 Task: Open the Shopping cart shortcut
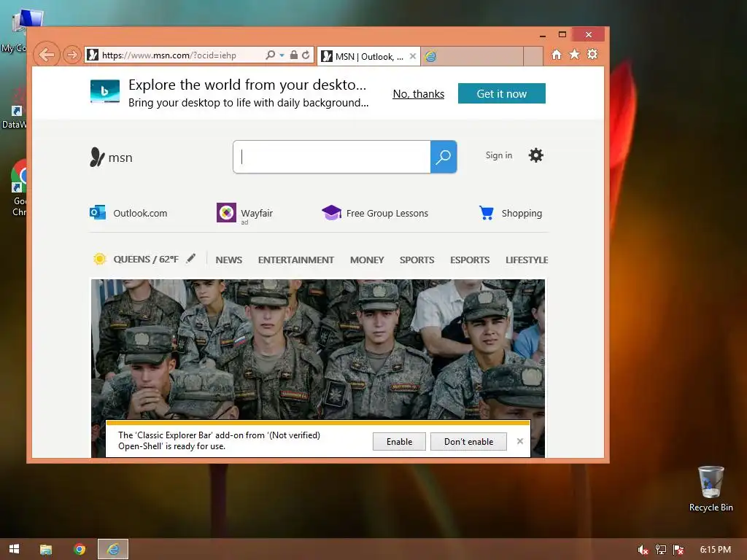pyautogui.click(x=510, y=213)
